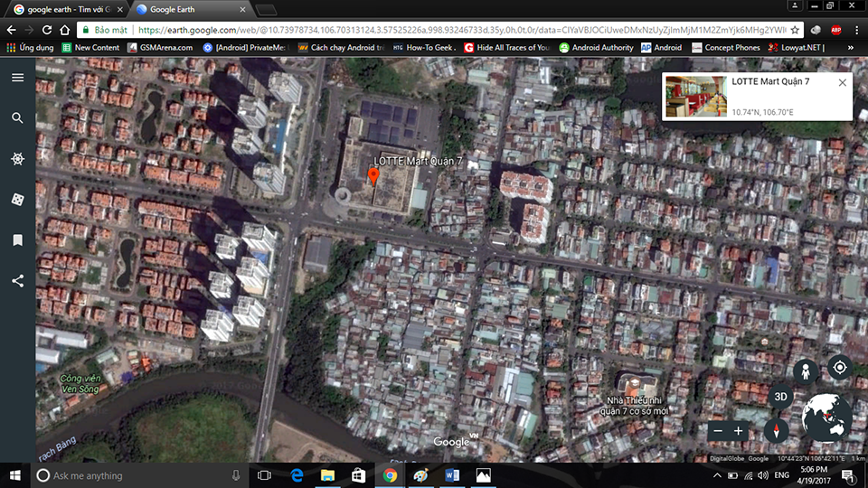Click the Chrome taskbar icon
This screenshot has height=488, width=868.
[390, 475]
